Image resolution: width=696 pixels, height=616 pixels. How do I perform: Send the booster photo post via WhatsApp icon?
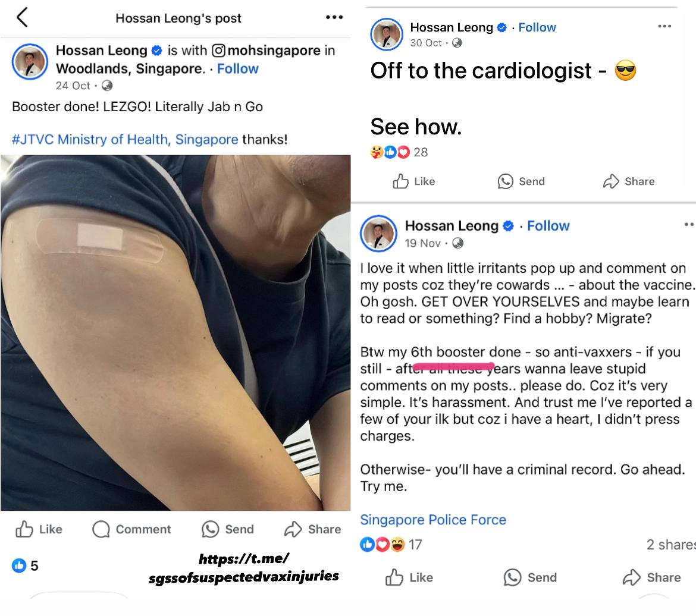[227, 529]
